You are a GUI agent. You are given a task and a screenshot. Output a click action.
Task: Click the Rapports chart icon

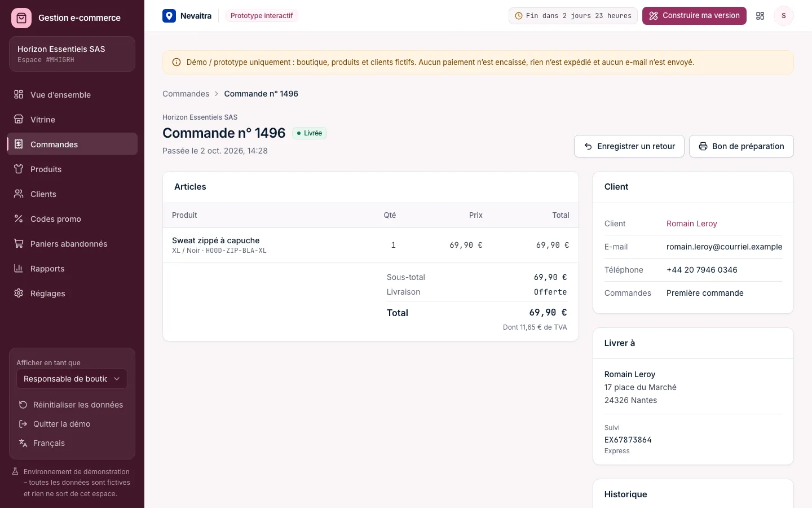coord(19,268)
